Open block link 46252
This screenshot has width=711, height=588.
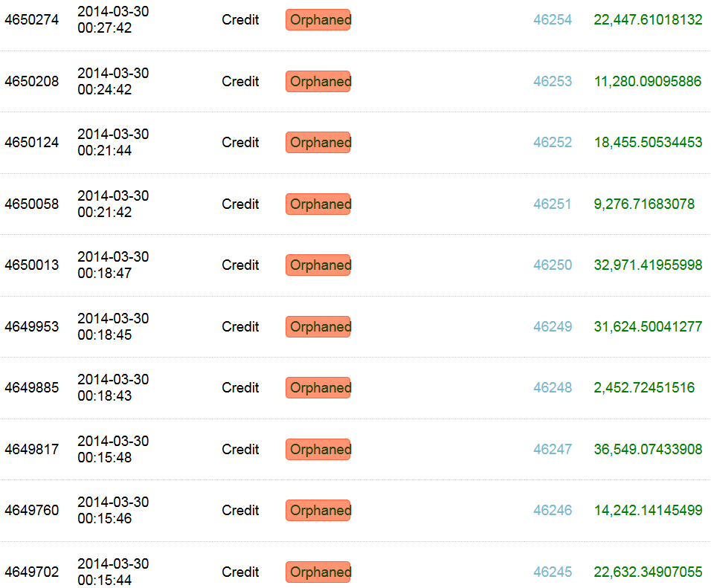tap(553, 143)
